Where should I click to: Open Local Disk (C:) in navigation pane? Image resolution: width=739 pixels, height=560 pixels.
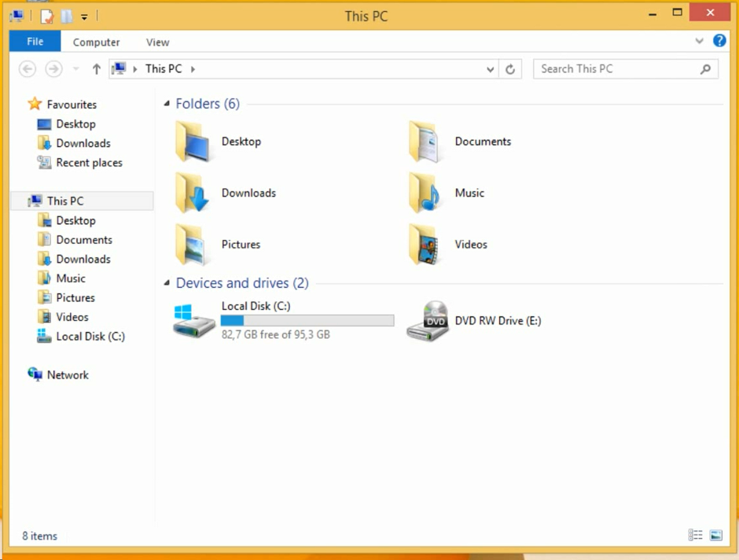point(81,337)
